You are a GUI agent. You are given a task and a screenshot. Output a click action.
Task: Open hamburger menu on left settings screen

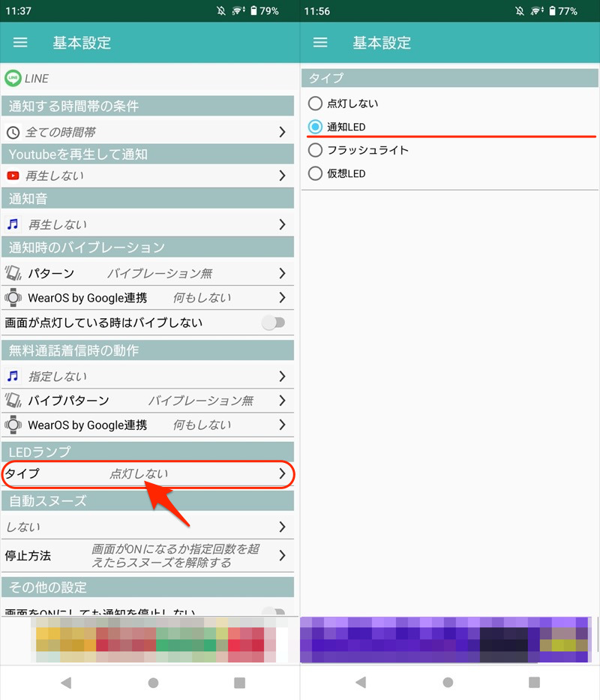(20, 43)
